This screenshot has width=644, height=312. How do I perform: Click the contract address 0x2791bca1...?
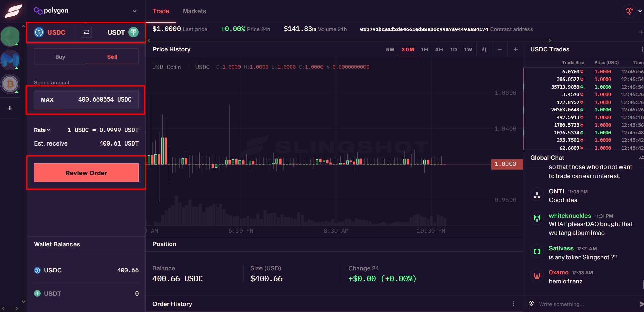424,29
